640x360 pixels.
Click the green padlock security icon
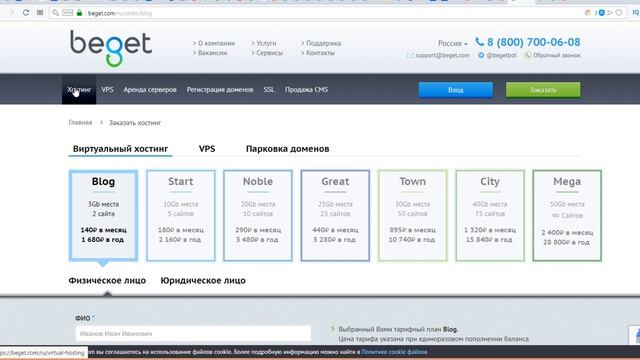(x=80, y=13)
